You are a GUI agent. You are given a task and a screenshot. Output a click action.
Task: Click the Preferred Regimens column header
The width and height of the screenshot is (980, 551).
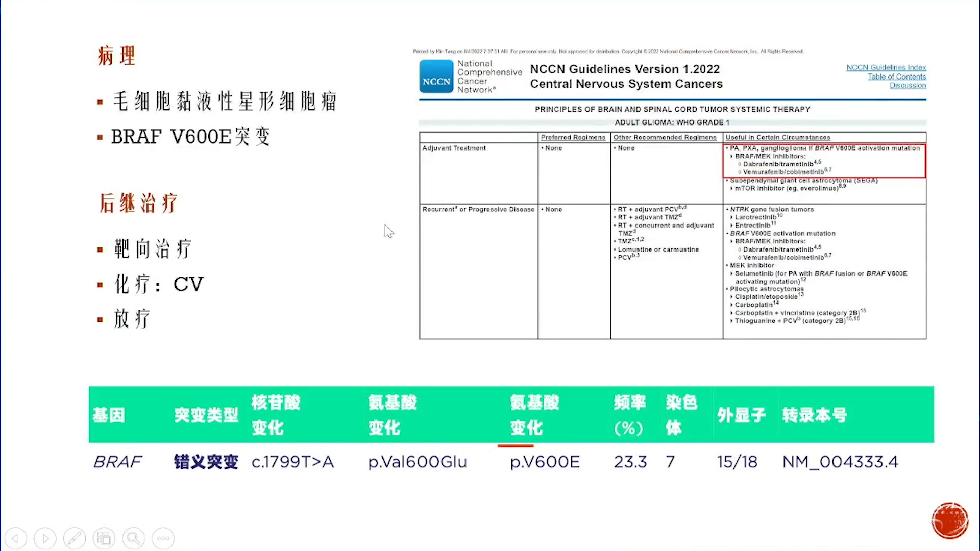click(573, 137)
